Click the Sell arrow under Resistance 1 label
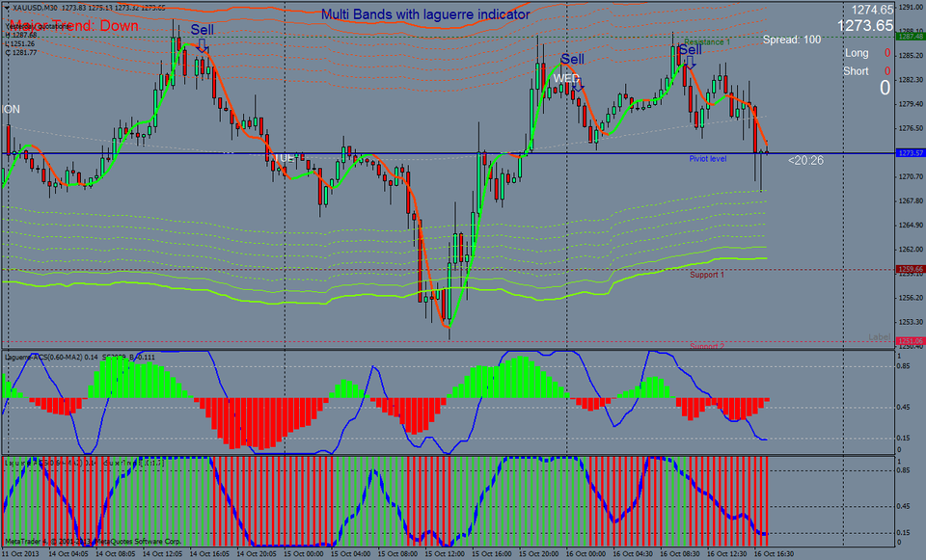 point(689,63)
